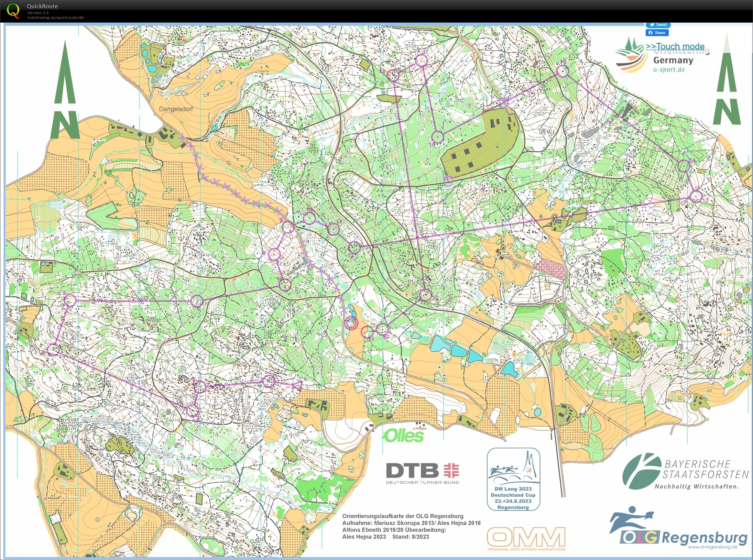Open the matstroeng.se/quickroute/de link
The width and height of the screenshot is (753, 560).
(55, 18)
